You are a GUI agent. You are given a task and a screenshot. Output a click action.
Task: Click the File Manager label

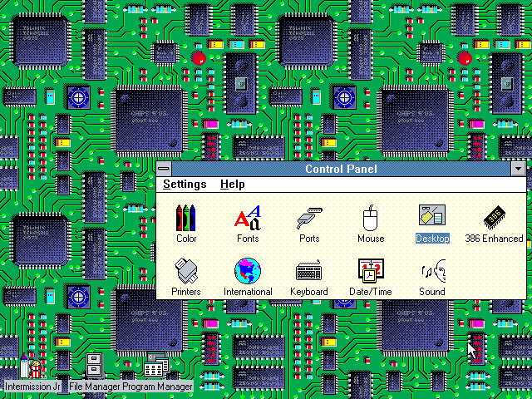tap(95, 387)
